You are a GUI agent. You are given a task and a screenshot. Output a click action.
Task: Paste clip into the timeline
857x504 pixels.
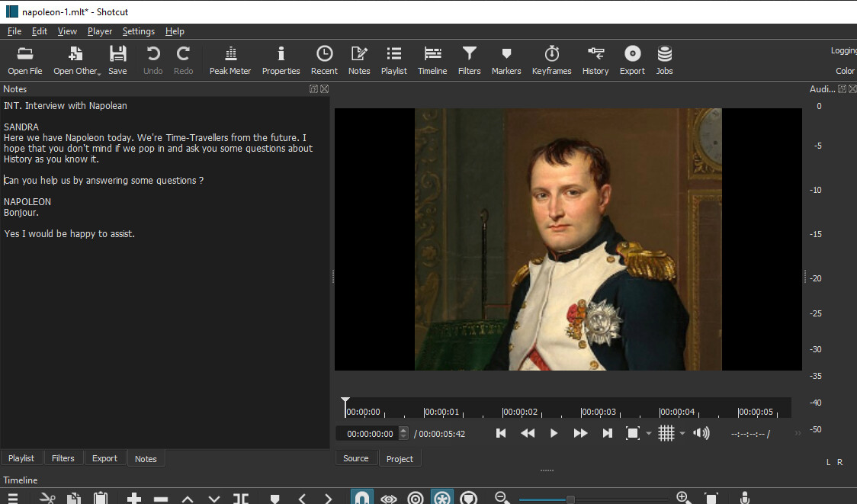point(101,498)
